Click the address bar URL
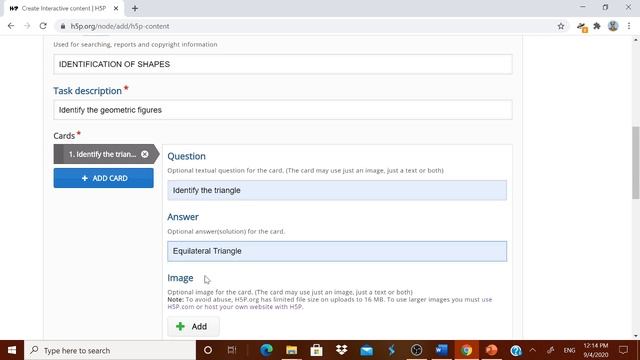Image resolution: width=640 pixels, height=360 pixels. (x=120, y=26)
